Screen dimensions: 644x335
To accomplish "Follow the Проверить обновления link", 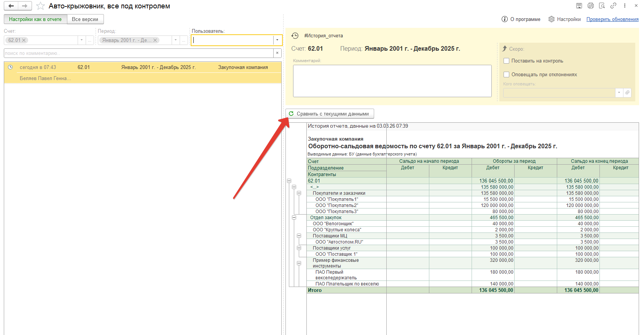I will 612,19.
